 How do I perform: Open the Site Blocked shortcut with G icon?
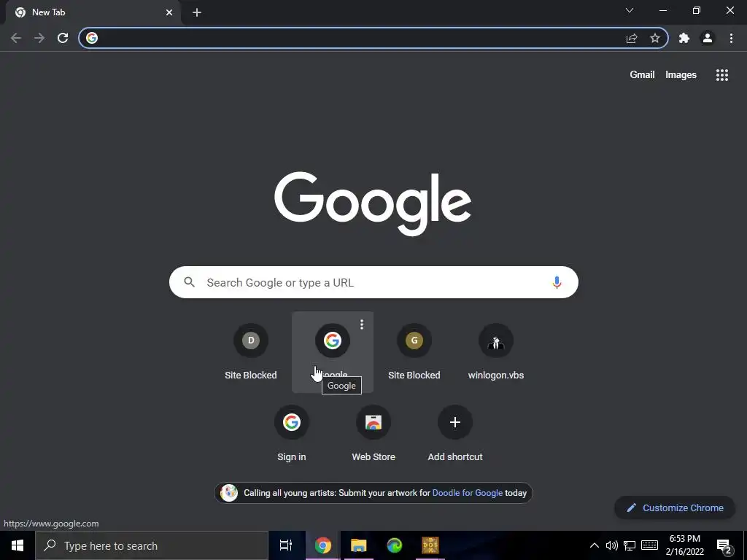pyautogui.click(x=414, y=352)
